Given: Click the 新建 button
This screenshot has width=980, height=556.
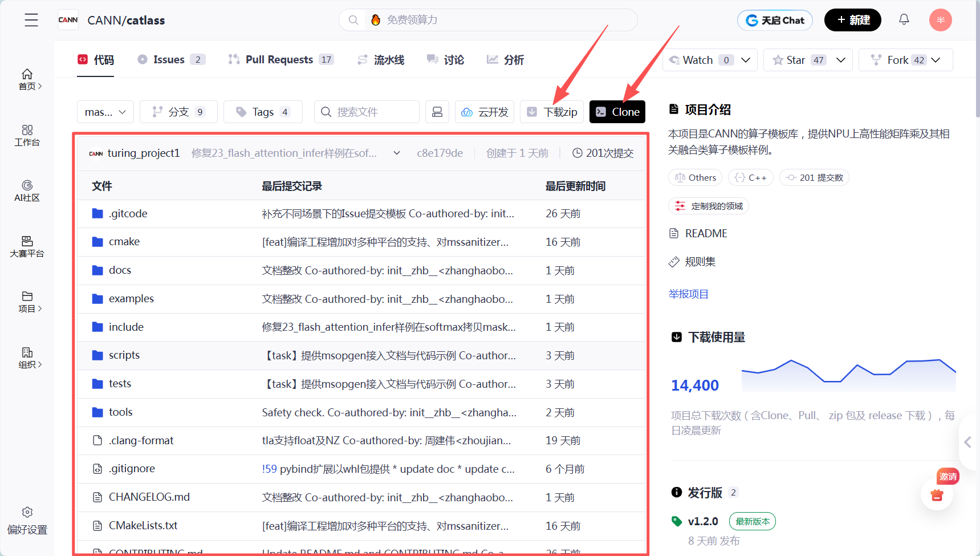Looking at the screenshot, I should point(853,20).
